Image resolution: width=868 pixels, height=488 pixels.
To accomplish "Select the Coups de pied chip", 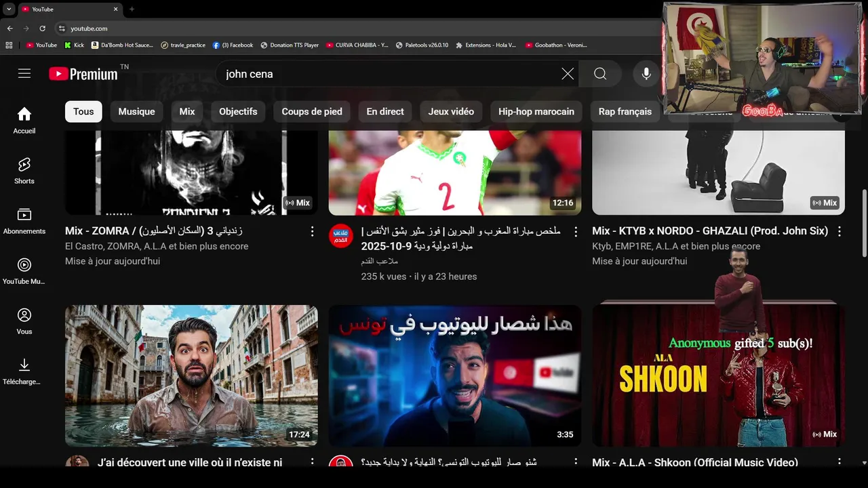I will 312,112.
